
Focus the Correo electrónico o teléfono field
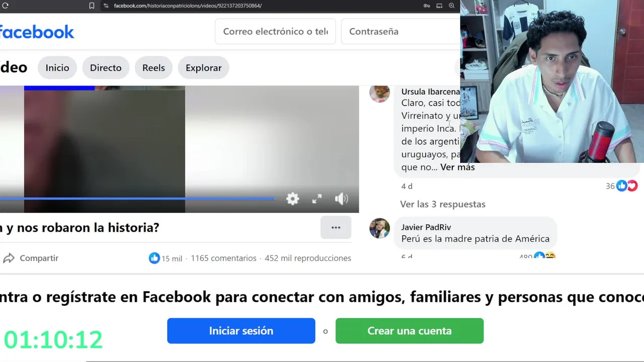click(275, 31)
